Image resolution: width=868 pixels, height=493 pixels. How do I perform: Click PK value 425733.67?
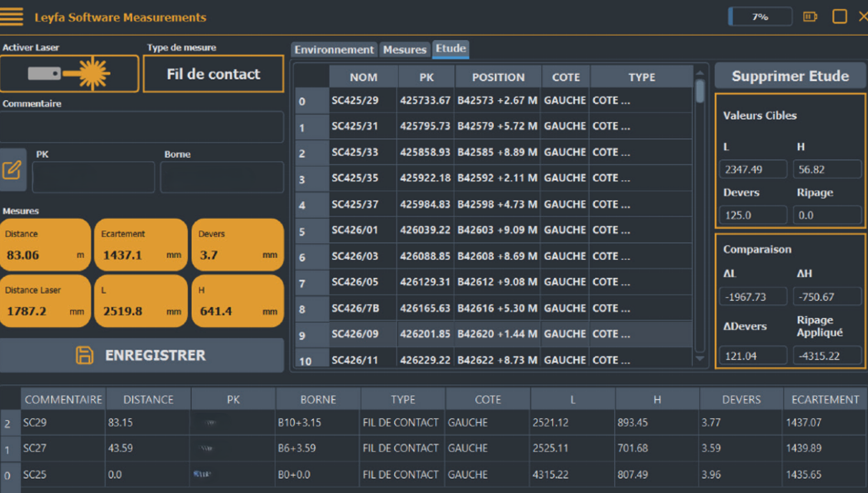click(x=425, y=100)
